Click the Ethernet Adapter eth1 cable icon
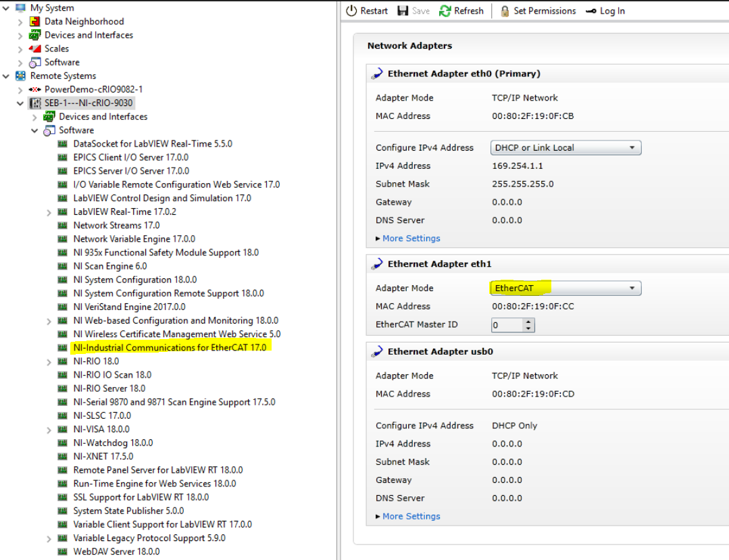Screen dimensions: 729x560 click(x=377, y=263)
